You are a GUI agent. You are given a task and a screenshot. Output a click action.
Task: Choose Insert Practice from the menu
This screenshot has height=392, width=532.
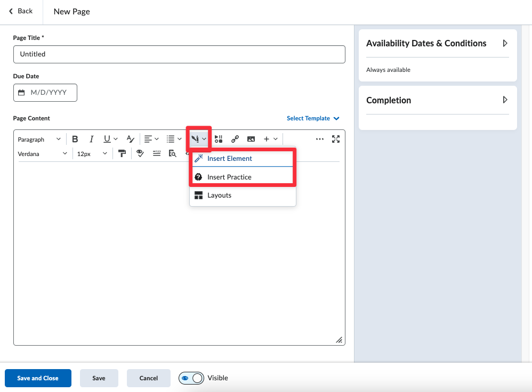click(229, 177)
